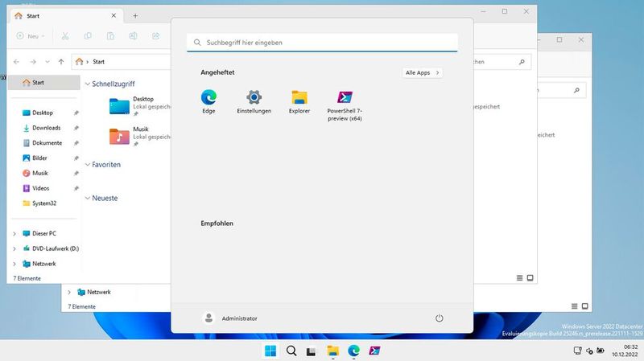Expand DVD-Laufwerk (D:) tree node
Screen dimensions: 644x361
pyautogui.click(x=14, y=249)
